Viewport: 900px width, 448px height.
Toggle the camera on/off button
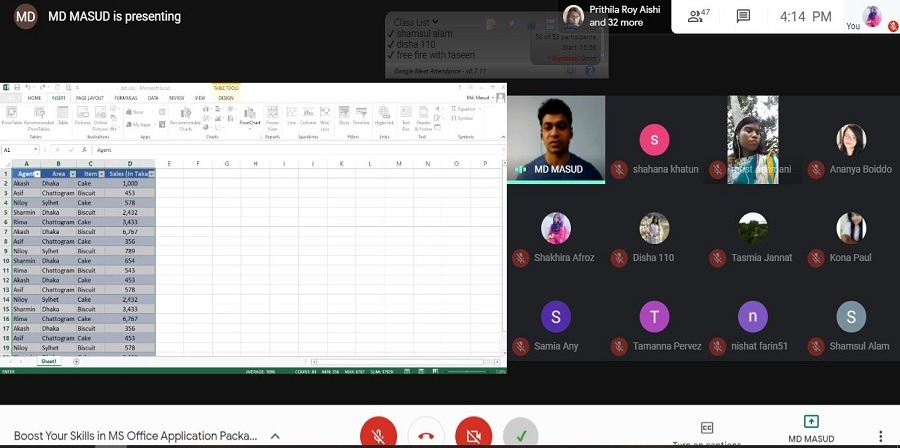(x=473, y=435)
